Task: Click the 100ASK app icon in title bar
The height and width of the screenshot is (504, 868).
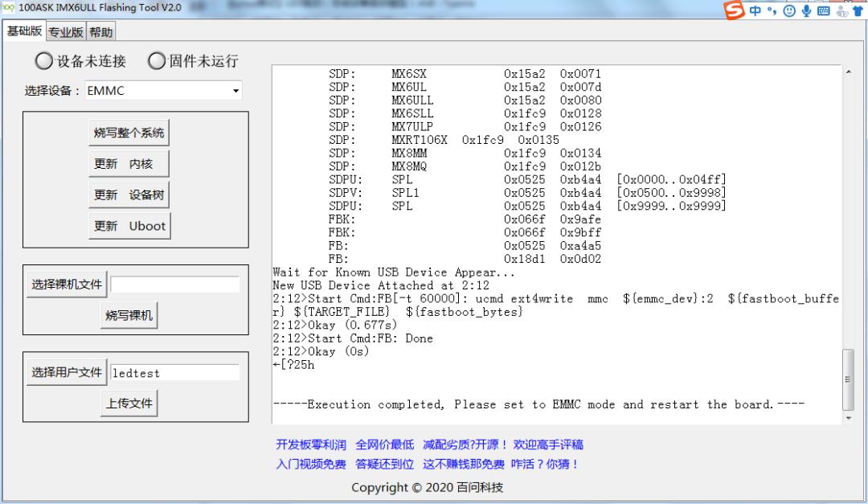Action: (8, 7)
